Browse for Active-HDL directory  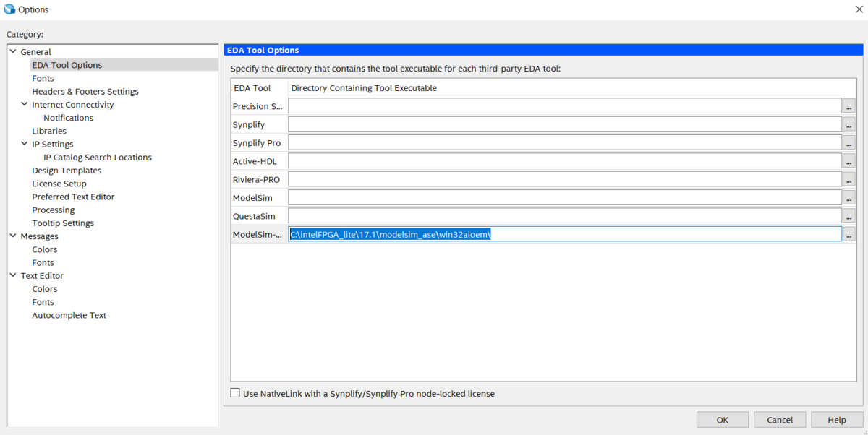849,161
